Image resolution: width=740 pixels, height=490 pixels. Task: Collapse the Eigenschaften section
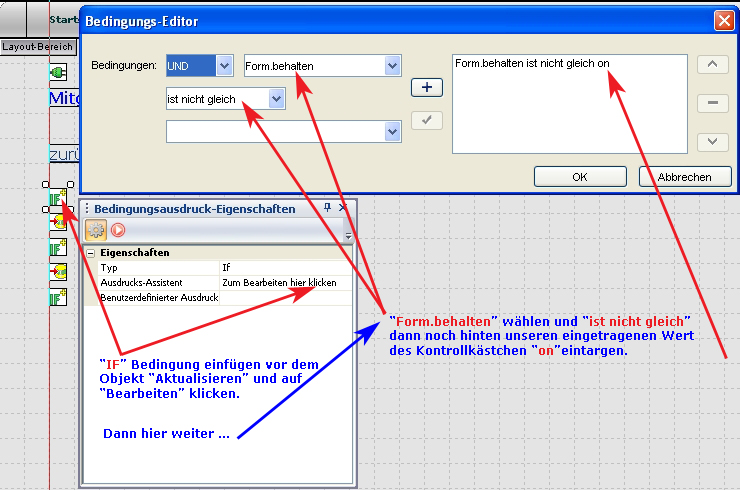(x=90, y=254)
